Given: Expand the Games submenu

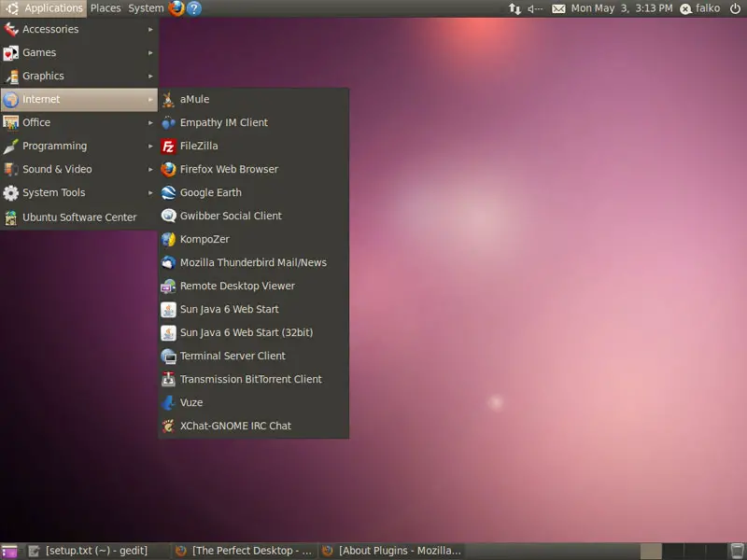Looking at the screenshot, I should (x=79, y=52).
